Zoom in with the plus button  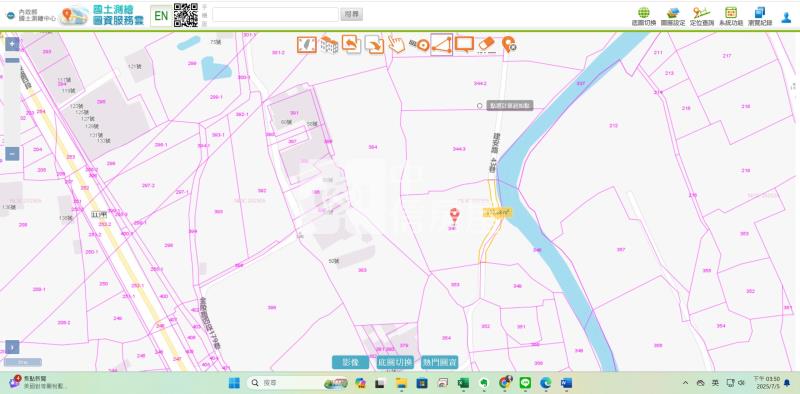click(12, 44)
